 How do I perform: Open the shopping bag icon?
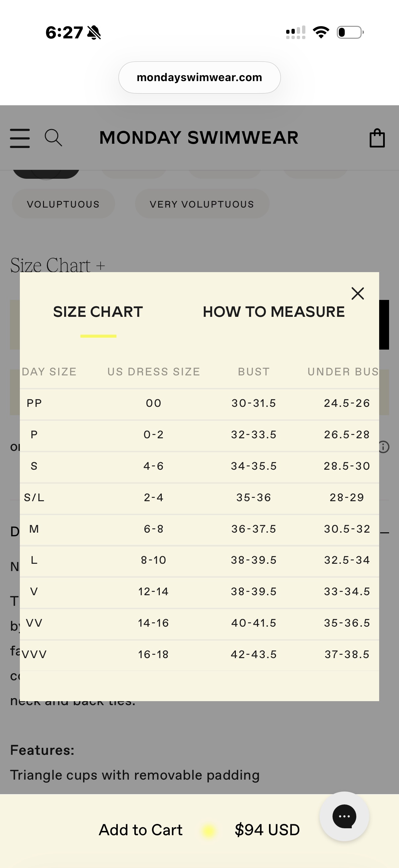[377, 138]
